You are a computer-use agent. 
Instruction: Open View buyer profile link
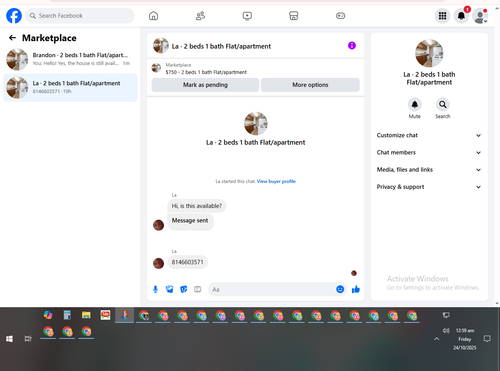[276, 181]
